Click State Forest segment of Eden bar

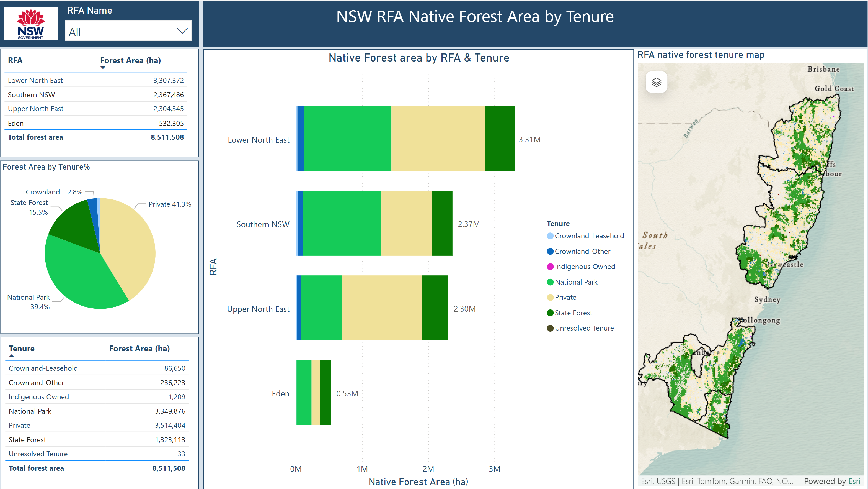325,393
